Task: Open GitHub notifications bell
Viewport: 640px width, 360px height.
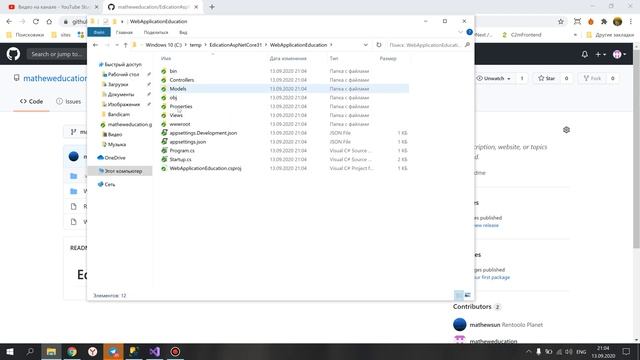Action: point(584,54)
